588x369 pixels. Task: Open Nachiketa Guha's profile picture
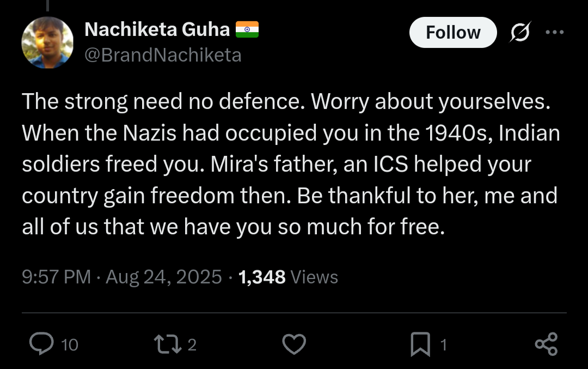coord(47,43)
